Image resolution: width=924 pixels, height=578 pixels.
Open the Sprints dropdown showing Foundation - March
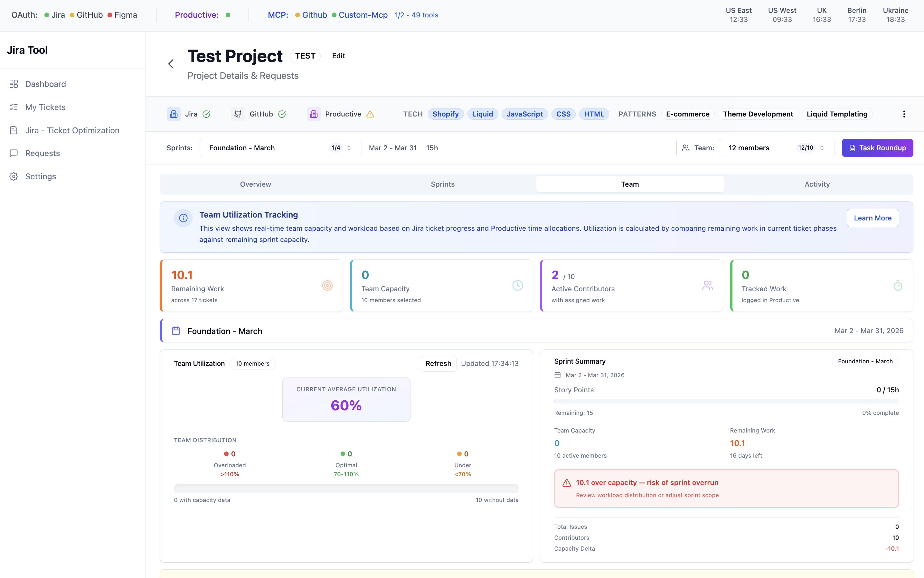click(x=280, y=148)
